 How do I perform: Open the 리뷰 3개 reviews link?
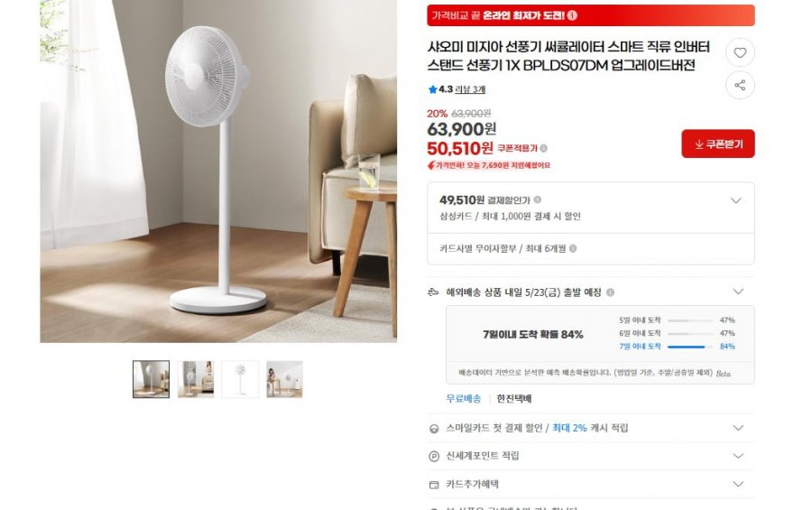tap(470, 89)
